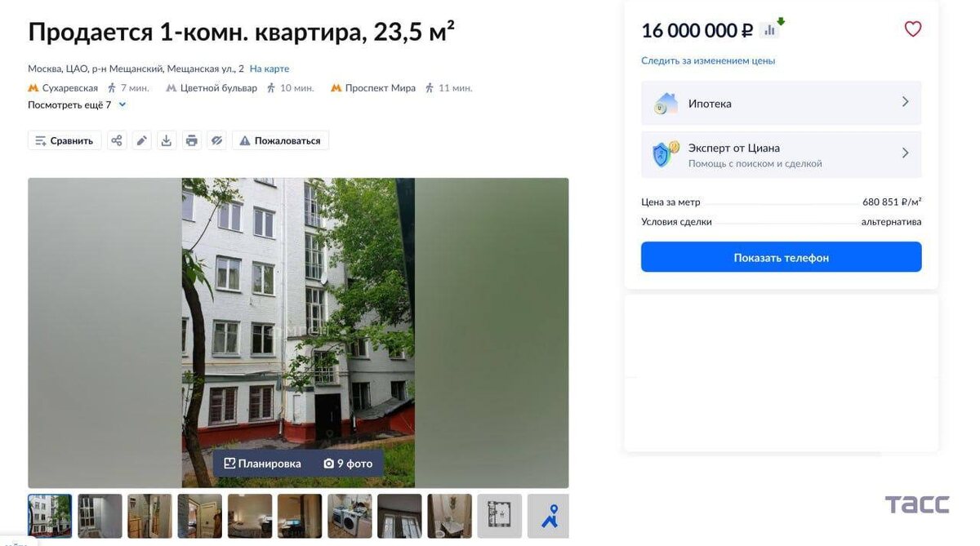Screen dimensions: 980x546
Task: Click 'Следить за изменением цены' link
Action: point(708,60)
